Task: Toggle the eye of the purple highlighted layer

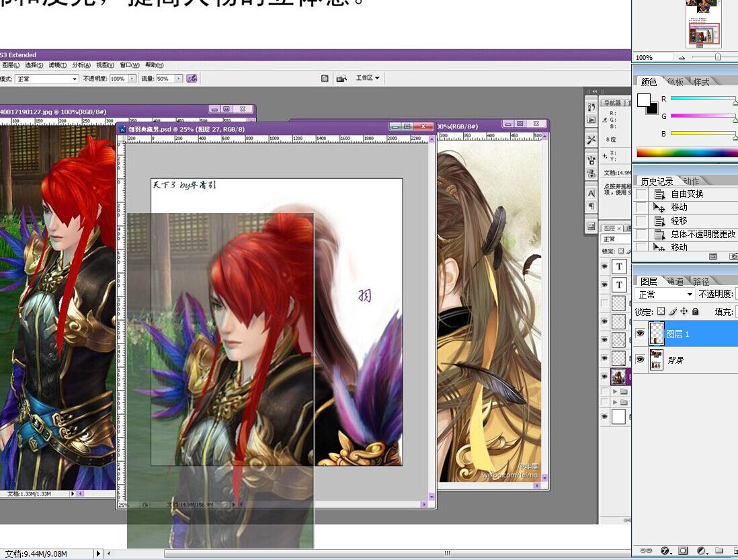Action: coord(605,376)
